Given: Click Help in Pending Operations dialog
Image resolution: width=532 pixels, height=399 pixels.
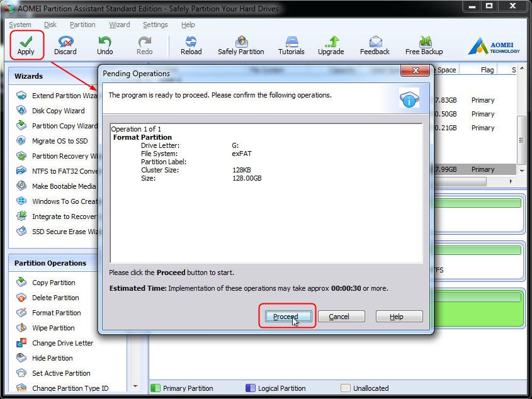Looking at the screenshot, I should point(399,317).
